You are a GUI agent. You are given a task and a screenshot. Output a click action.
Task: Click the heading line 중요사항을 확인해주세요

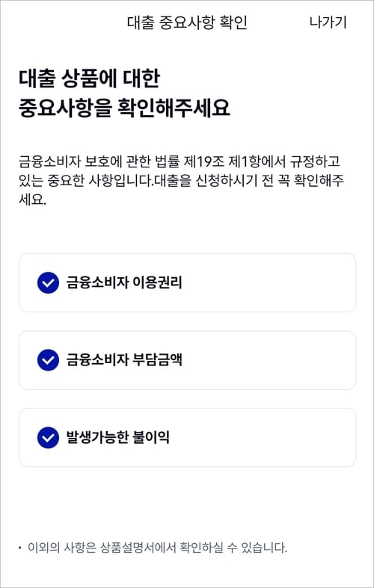click(124, 108)
